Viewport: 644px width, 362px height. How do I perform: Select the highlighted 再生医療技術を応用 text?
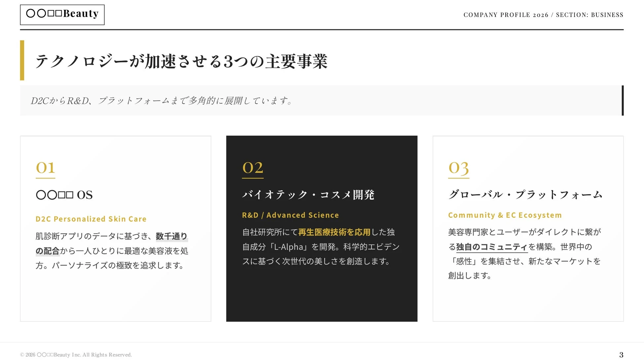[x=335, y=232]
